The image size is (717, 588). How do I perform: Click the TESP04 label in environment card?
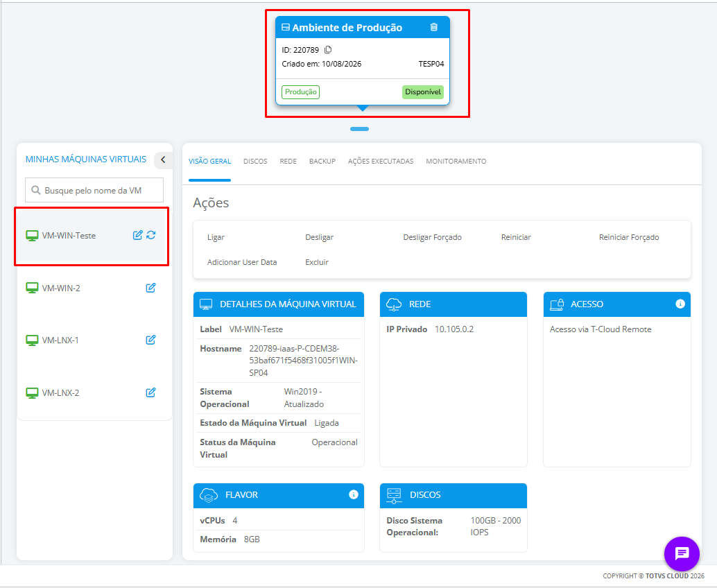431,64
